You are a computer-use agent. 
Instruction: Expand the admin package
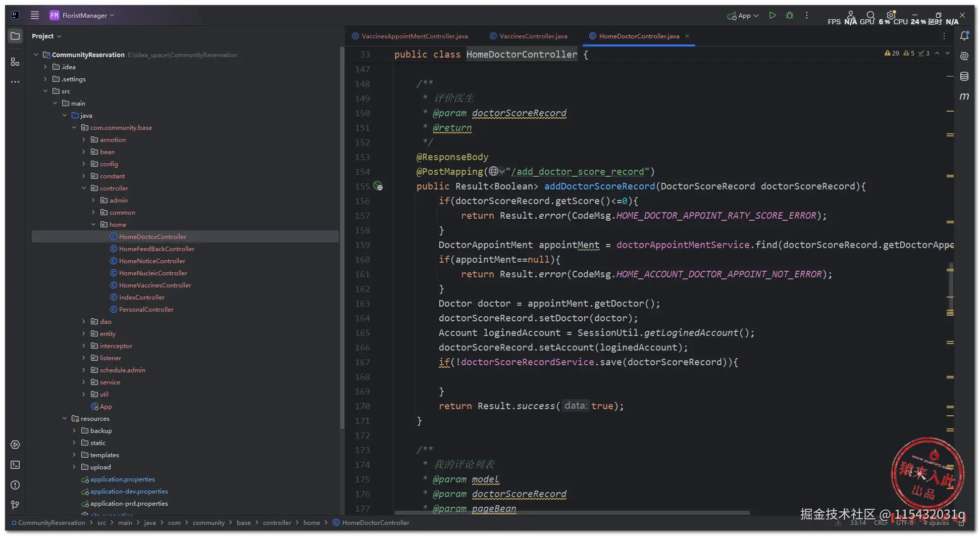(x=93, y=200)
